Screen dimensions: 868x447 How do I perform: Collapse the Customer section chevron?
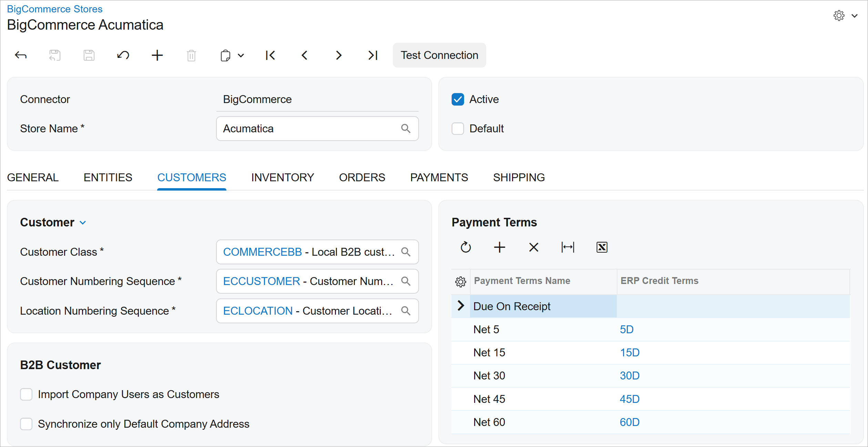pos(83,223)
